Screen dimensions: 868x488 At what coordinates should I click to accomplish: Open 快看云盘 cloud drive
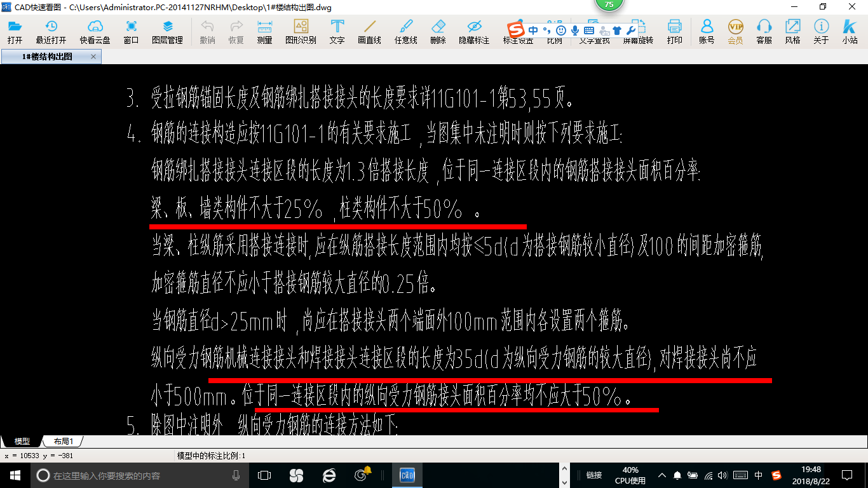click(95, 32)
